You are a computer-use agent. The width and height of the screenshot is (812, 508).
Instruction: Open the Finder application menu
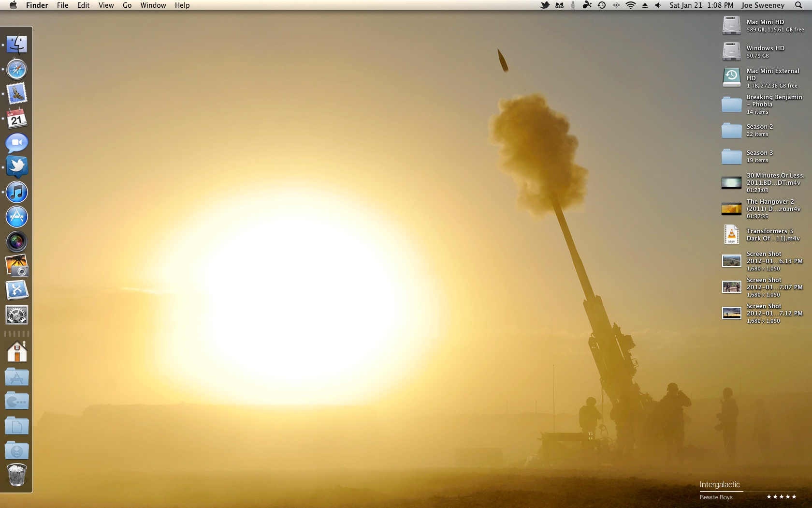point(37,5)
